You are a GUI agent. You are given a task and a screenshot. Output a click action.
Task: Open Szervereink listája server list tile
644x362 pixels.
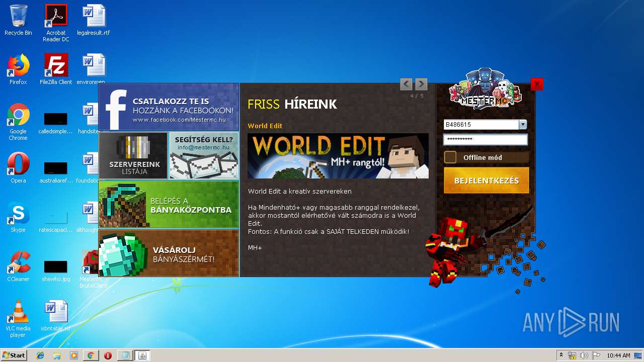(x=133, y=155)
